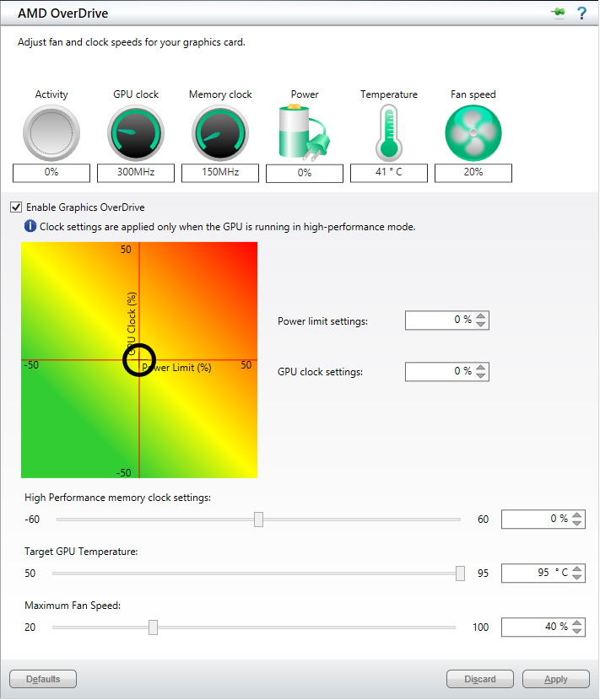Open help via the question mark icon

coord(581,13)
